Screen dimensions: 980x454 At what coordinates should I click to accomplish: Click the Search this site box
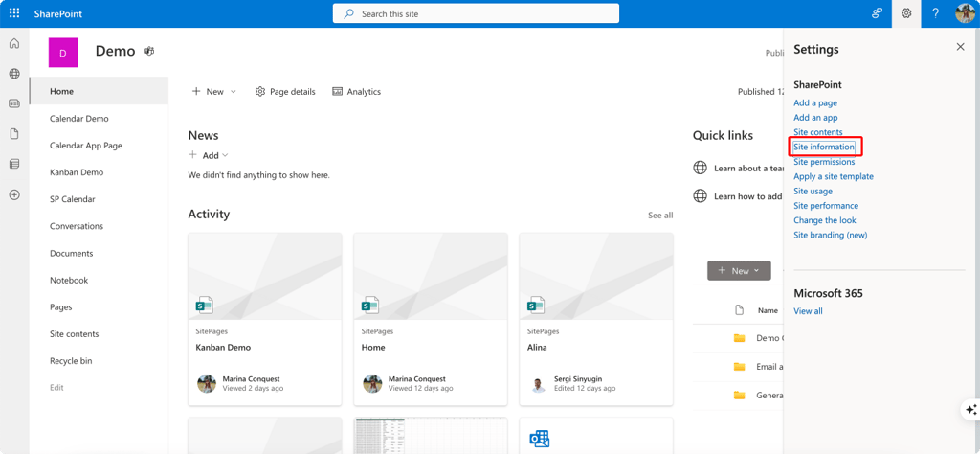(476, 13)
